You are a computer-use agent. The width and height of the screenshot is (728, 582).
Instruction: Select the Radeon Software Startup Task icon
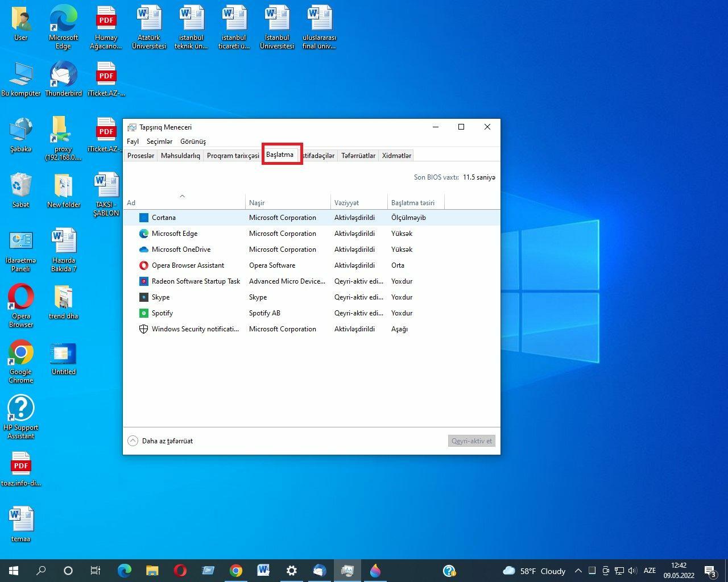[144, 281]
